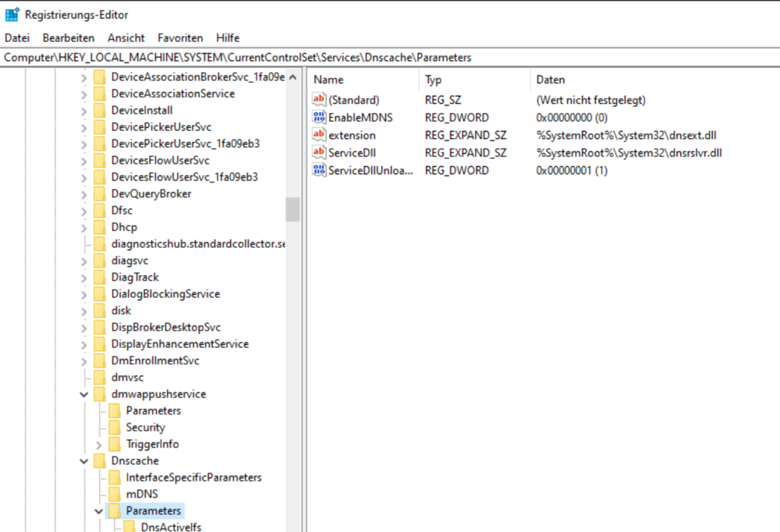Click the REG_DWORD icon beside EnableMDNS
The width and height of the screenshot is (780, 532).
319,117
